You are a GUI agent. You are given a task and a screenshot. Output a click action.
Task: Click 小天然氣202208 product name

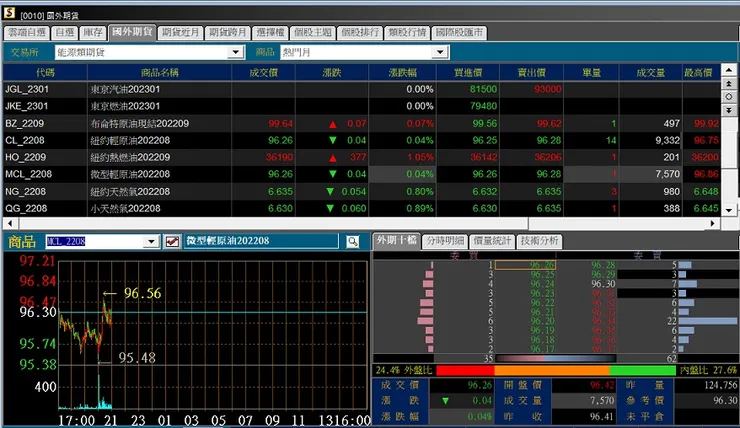click(126, 209)
